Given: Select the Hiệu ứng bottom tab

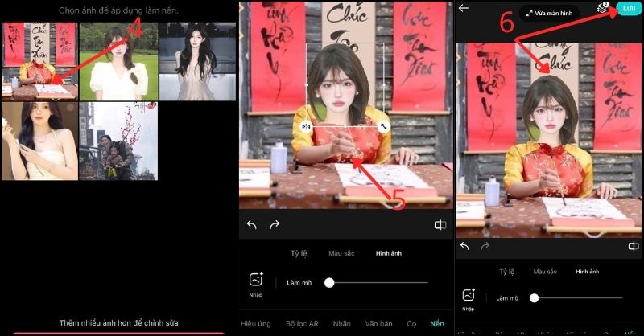Looking at the screenshot, I should [x=256, y=323].
